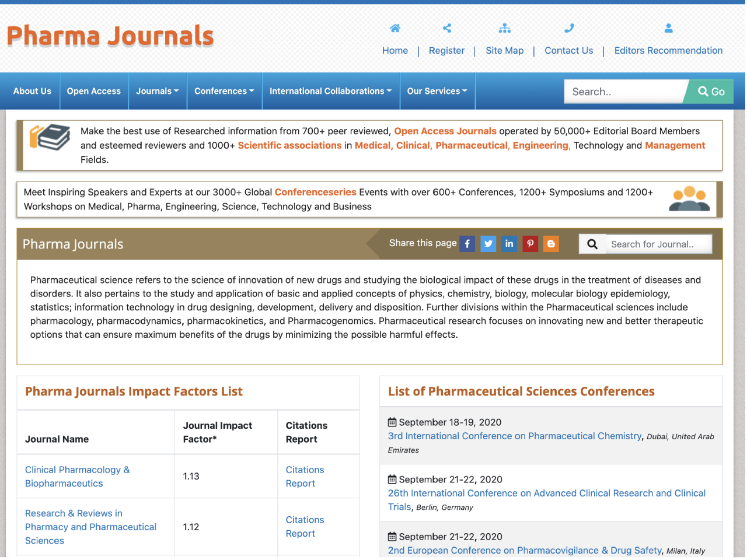Follow the Scientific associations link
Image resolution: width=747 pixels, height=560 pixels.
[x=289, y=145]
